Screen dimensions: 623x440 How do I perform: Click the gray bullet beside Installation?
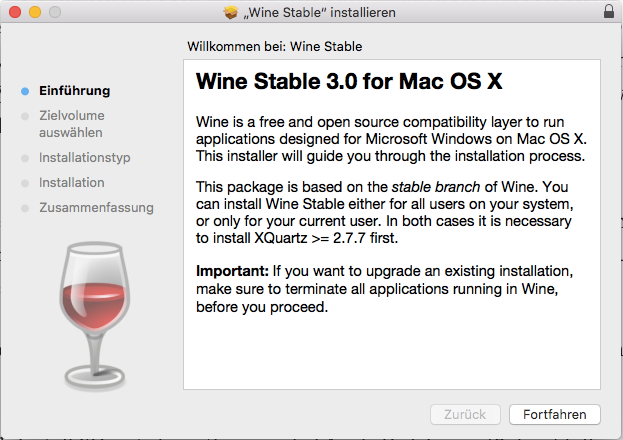pyautogui.click(x=25, y=183)
